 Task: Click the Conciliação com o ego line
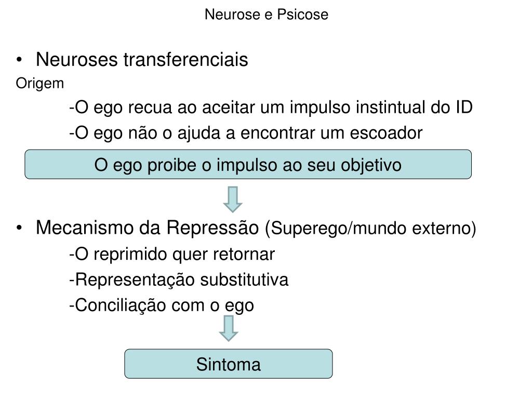coord(162,305)
